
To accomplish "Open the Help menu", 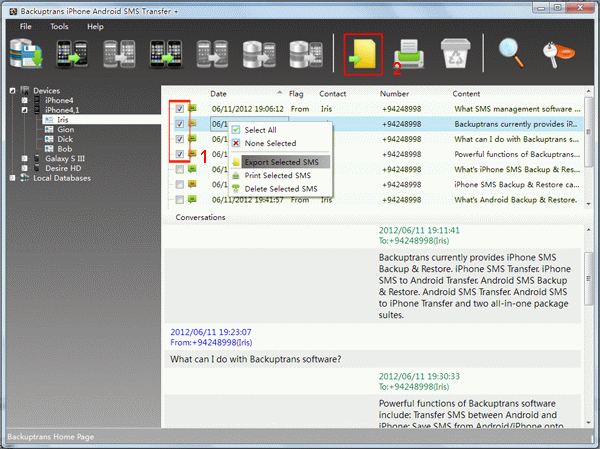I will click(95, 26).
